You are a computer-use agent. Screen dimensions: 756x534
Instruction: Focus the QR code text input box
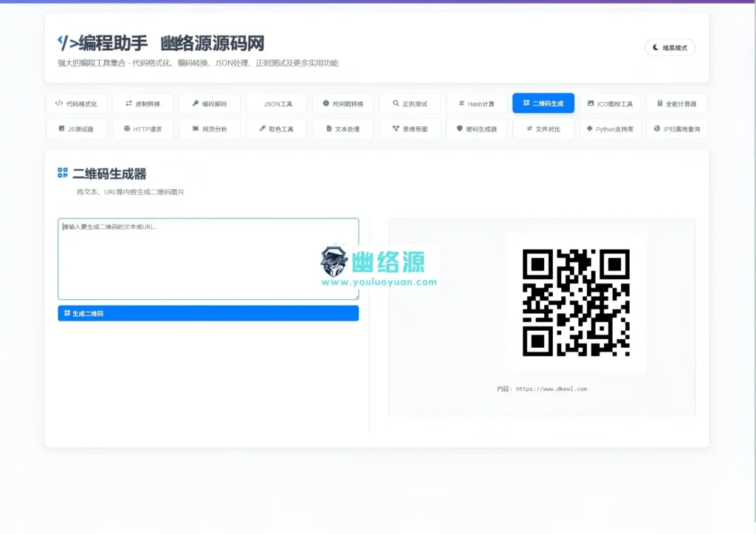pos(208,259)
